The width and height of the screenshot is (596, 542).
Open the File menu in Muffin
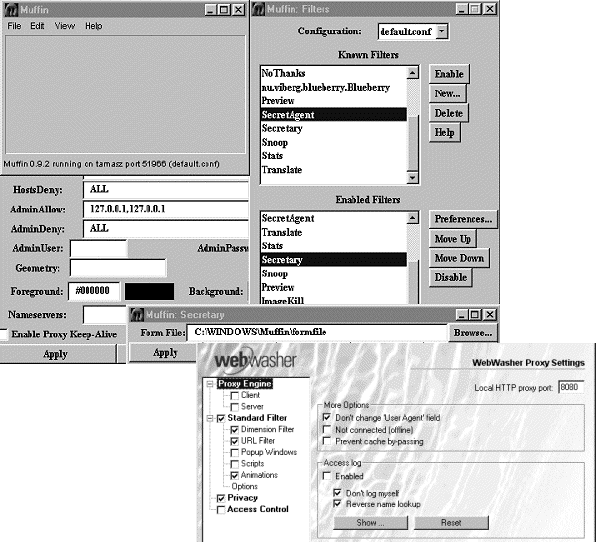[x=14, y=26]
